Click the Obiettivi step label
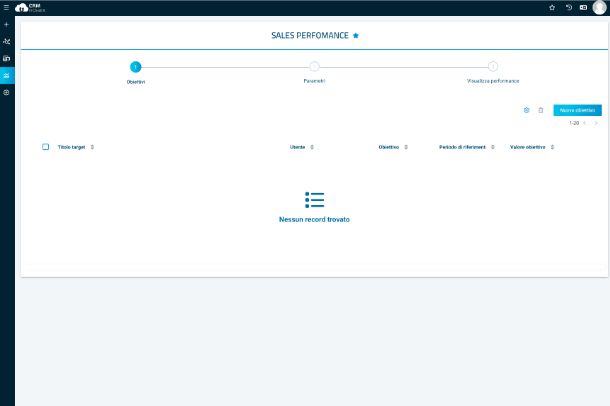610x406 pixels. (x=136, y=82)
